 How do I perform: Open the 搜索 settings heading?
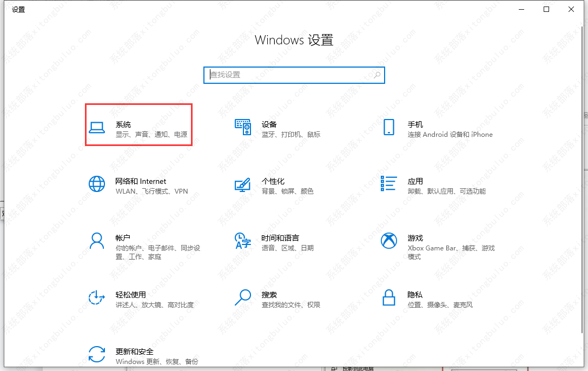click(269, 295)
